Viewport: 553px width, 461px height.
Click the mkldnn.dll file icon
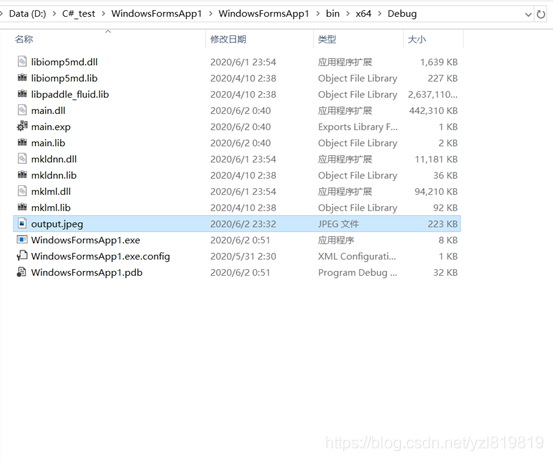(x=22, y=159)
